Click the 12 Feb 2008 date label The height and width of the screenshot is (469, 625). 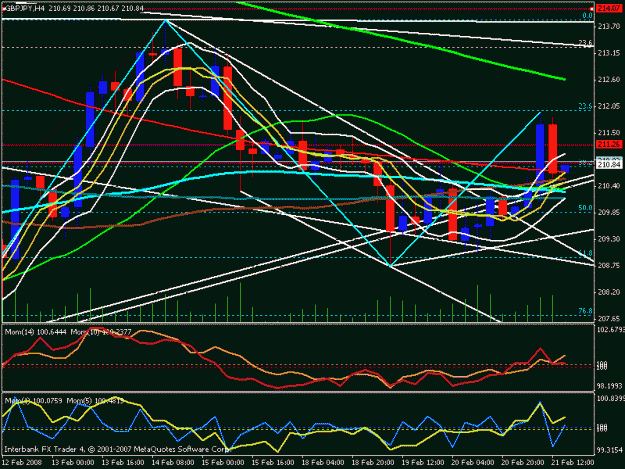[22, 462]
